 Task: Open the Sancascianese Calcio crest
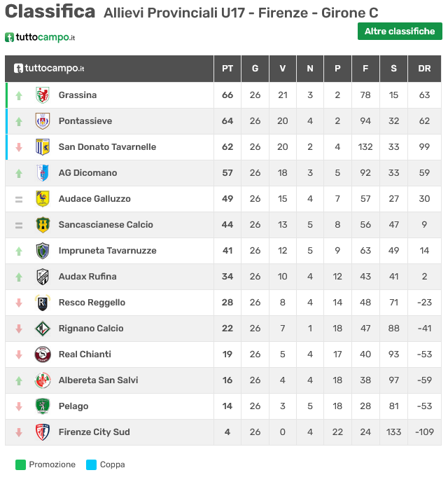(x=43, y=225)
